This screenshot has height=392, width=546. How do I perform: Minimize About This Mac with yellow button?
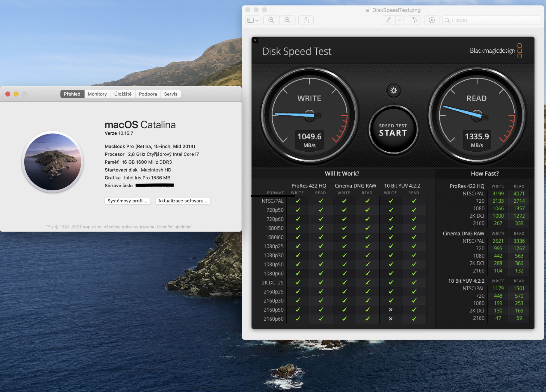(16, 94)
